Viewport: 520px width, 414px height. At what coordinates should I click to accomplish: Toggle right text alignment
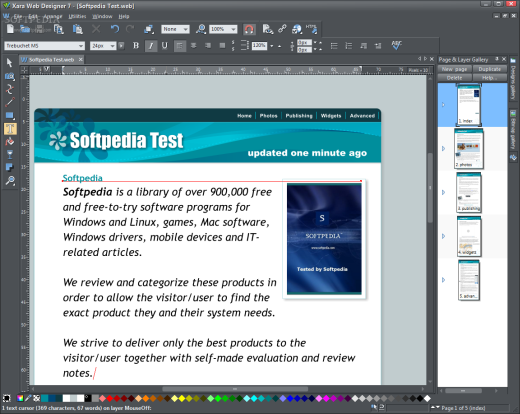(x=208, y=46)
